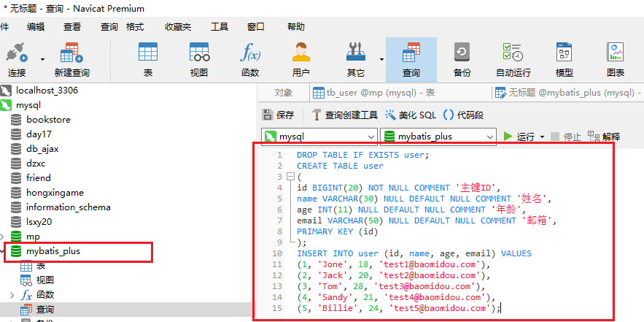Select localhost_3306 connection in tree
This screenshot has height=322, width=644.
pos(47,90)
